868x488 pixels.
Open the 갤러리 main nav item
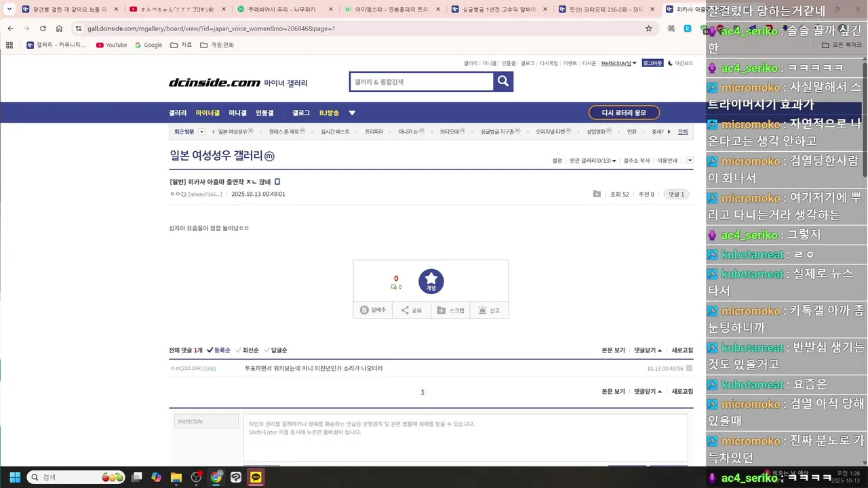tap(178, 113)
